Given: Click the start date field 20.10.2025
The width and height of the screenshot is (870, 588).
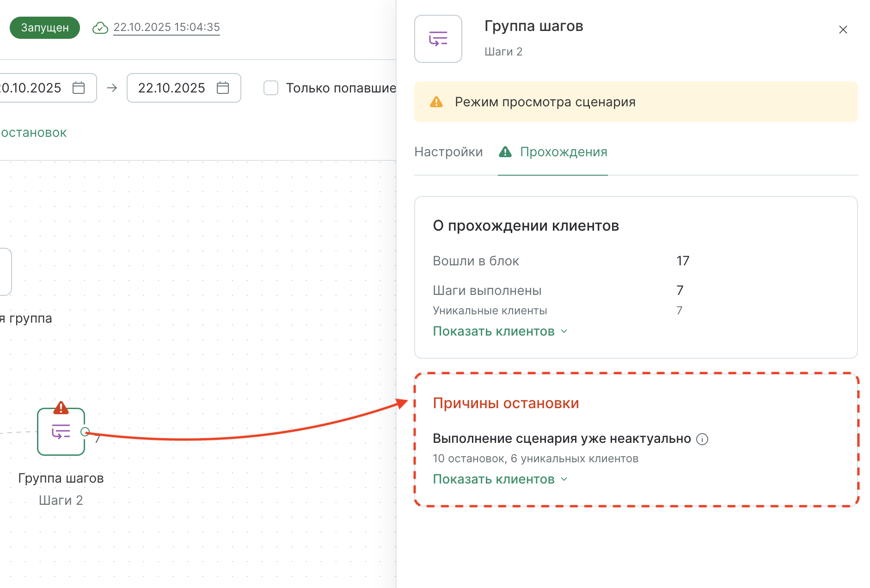Looking at the screenshot, I should click(x=31, y=88).
